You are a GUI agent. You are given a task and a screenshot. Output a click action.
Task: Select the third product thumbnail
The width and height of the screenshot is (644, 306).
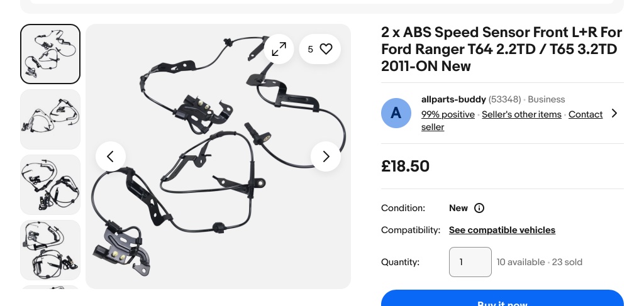(x=50, y=185)
